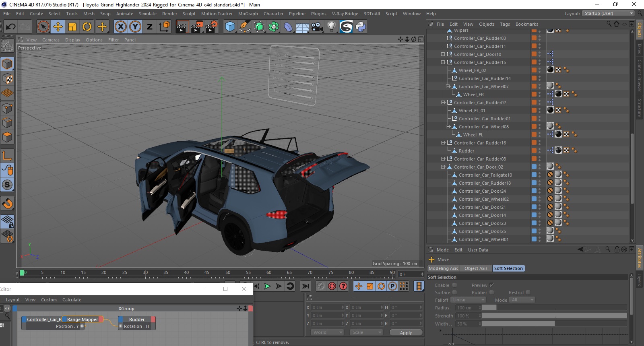Open Edit Render Settings icon
The height and width of the screenshot is (346, 644).
pos(212,27)
